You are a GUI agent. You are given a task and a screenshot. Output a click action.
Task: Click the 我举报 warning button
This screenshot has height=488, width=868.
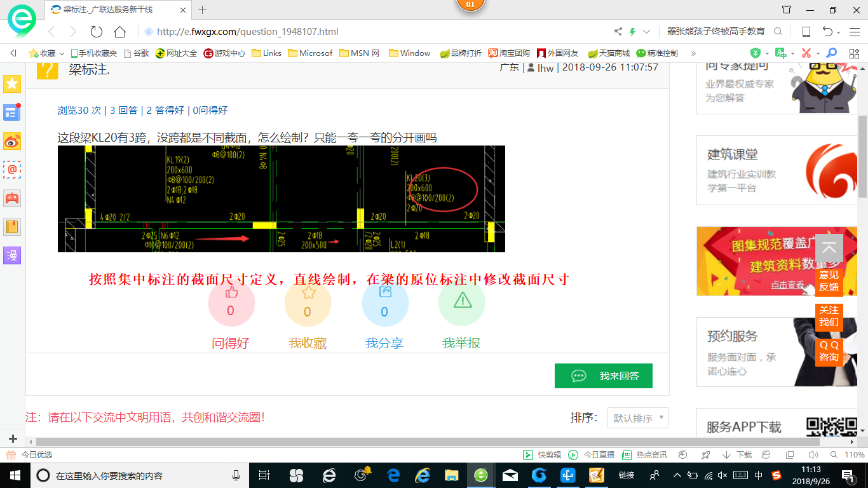462,303
